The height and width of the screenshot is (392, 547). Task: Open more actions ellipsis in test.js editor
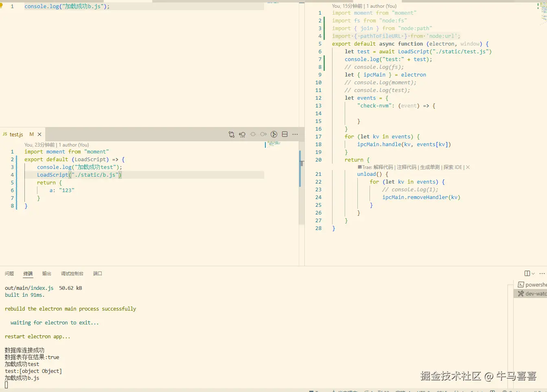click(x=295, y=134)
